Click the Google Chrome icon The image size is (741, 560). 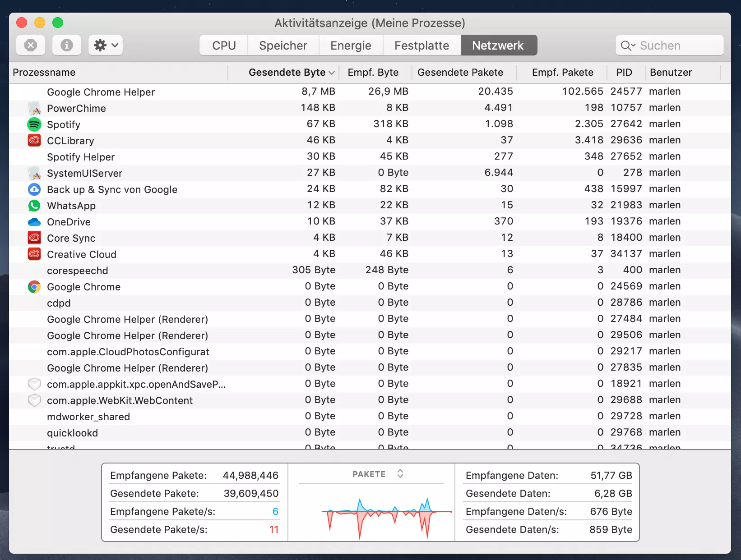[x=34, y=287]
